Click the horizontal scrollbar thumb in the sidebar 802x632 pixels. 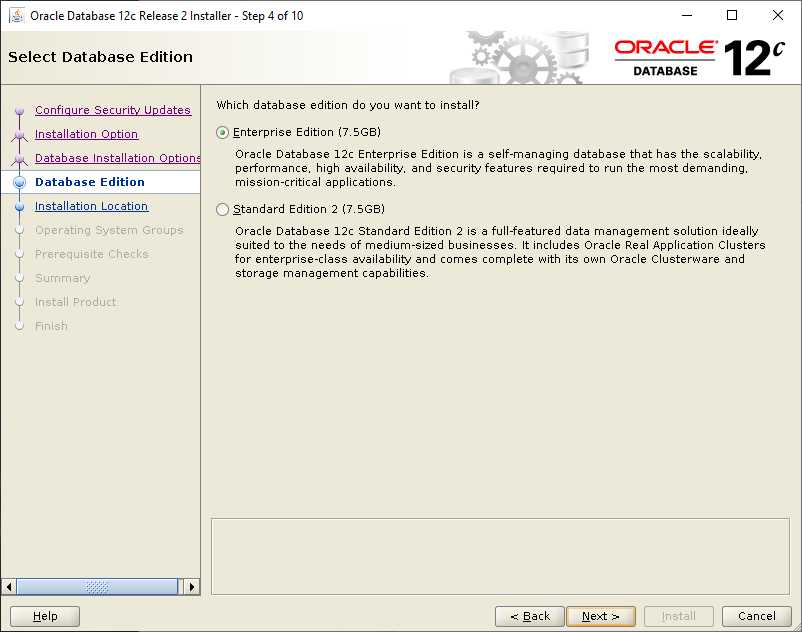tap(97, 586)
